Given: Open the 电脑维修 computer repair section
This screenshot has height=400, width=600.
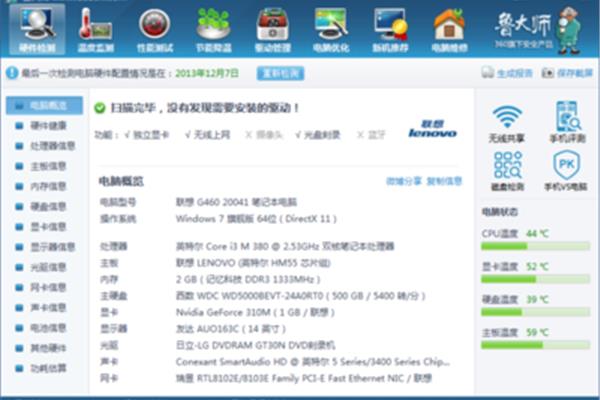Looking at the screenshot, I should click(449, 30).
